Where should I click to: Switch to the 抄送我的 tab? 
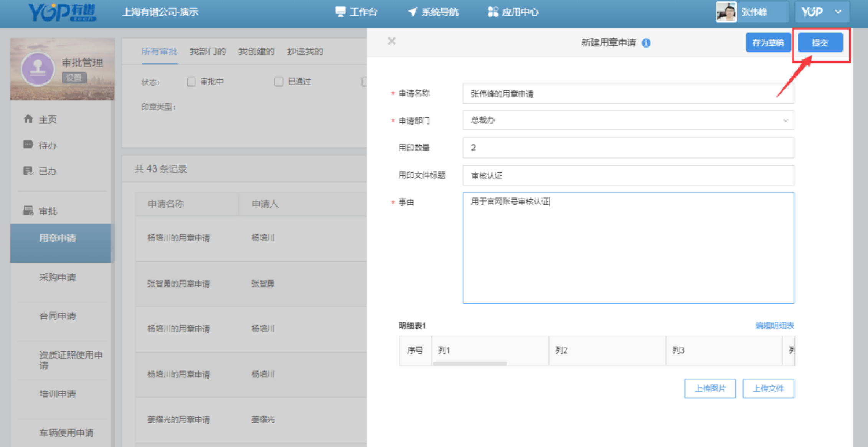pos(305,51)
